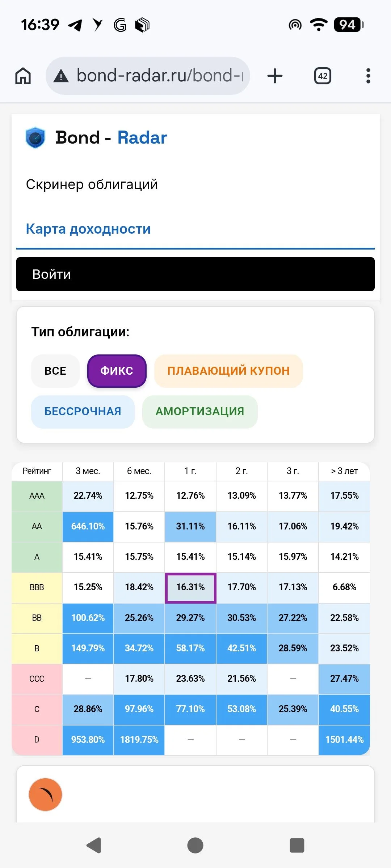Enable the АМОРТИЗАЦИЯ filter
The height and width of the screenshot is (868, 391).
200,412
